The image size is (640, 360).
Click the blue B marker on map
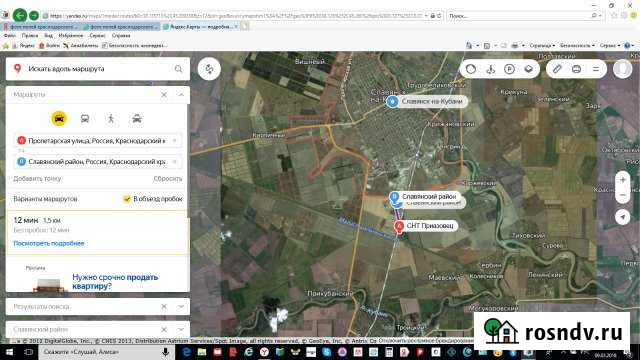(x=394, y=197)
